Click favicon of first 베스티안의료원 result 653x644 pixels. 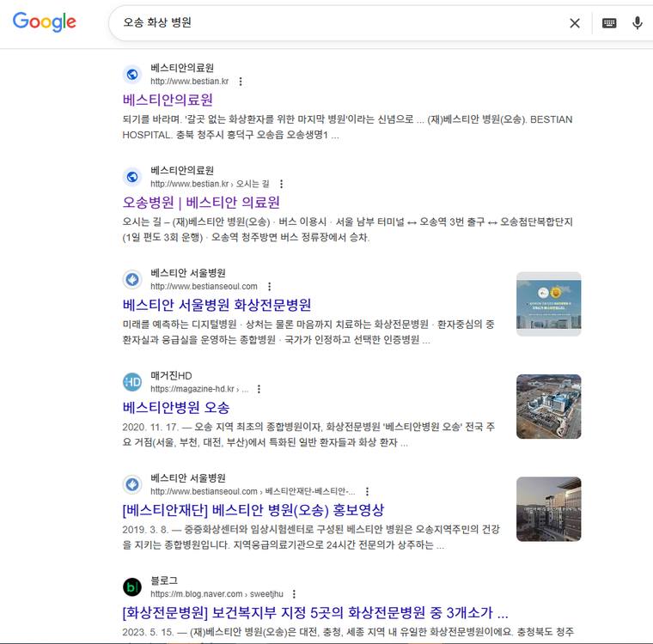click(132, 75)
